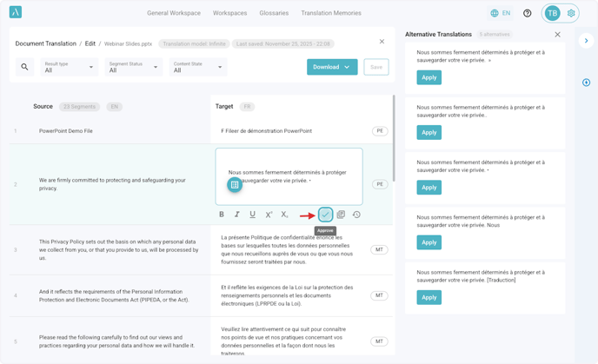Open the Segment Status filter
Image resolution: width=598 pixels, height=364 pixels.
coord(134,67)
